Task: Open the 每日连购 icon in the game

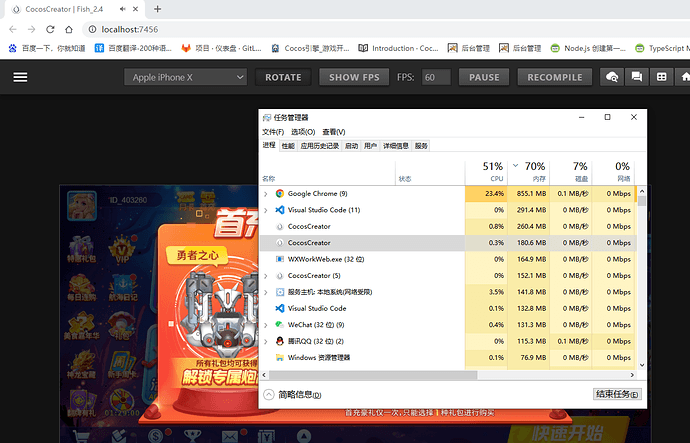Action: pos(81,288)
